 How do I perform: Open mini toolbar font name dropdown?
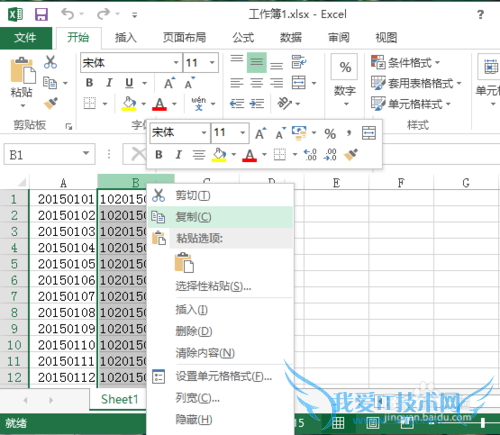click(x=204, y=133)
